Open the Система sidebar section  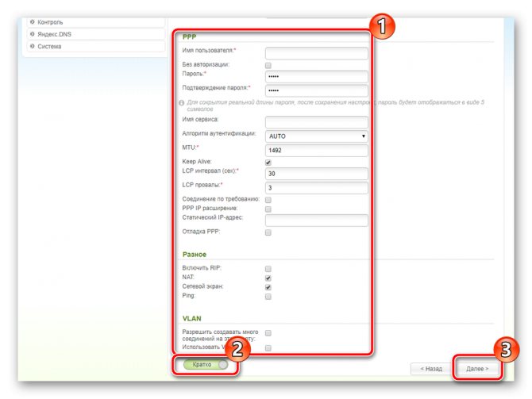coord(95,47)
